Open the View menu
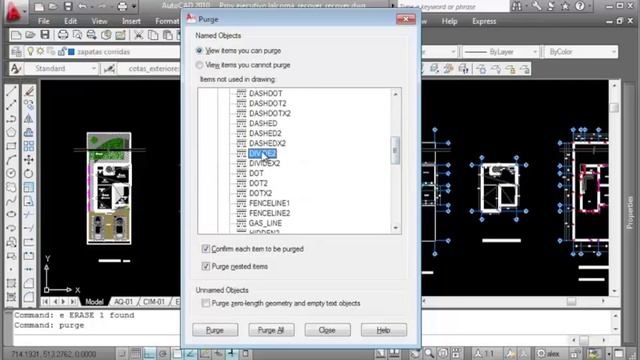This screenshot has width=640, height=360. tap(99, 21)
